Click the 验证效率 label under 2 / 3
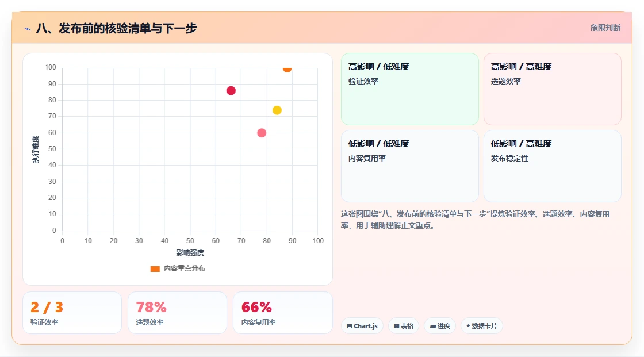The width and height of the screenshot is (644, 357). click(x=44, y=322)
